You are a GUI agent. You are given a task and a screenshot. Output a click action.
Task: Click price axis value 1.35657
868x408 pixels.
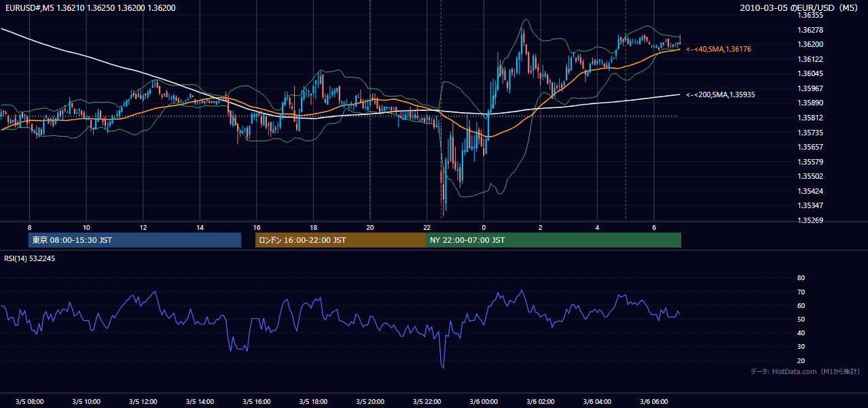(810, 147)
